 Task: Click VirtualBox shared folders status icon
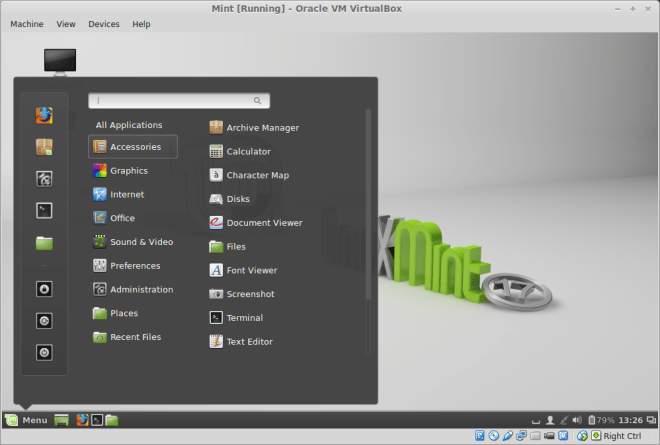coord(535,436)
